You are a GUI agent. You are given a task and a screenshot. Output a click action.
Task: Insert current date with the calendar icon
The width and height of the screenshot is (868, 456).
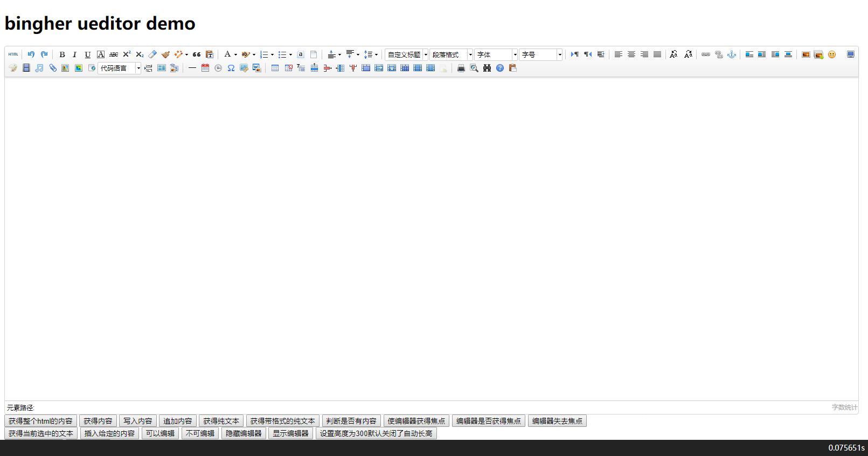pos(205,68)
